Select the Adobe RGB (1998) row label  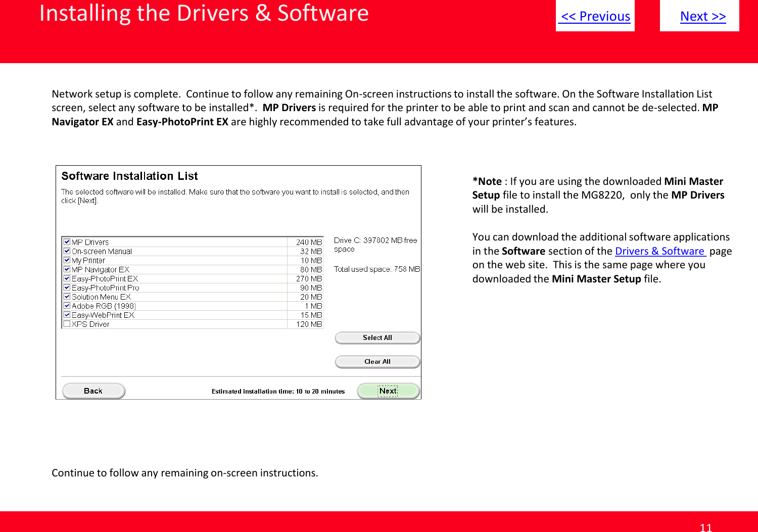pyautogui.click(x=104, y=306)
